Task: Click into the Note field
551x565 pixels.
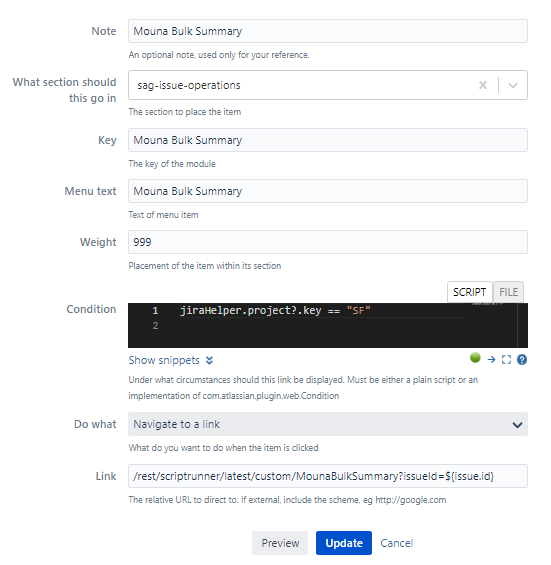Action: pos(328,31)
